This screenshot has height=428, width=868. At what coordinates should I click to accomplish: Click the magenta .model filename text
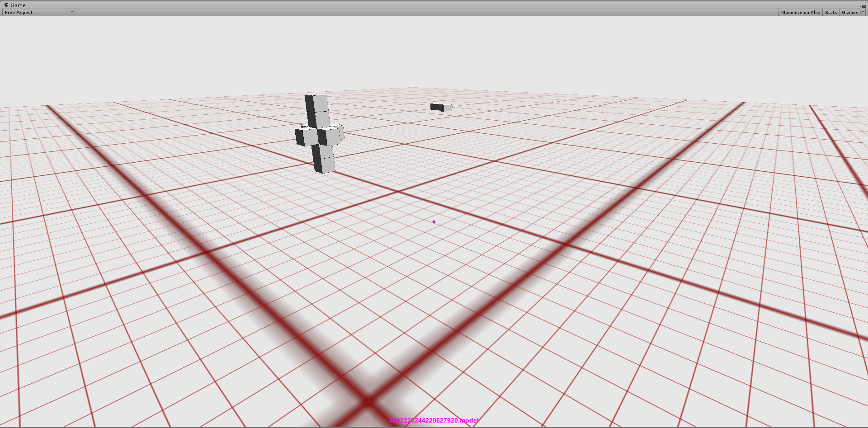pos(434,420)
